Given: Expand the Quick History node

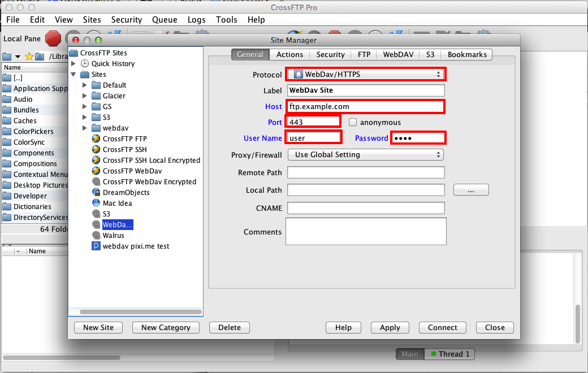Looking at the screenshot, I should (73, 63).
